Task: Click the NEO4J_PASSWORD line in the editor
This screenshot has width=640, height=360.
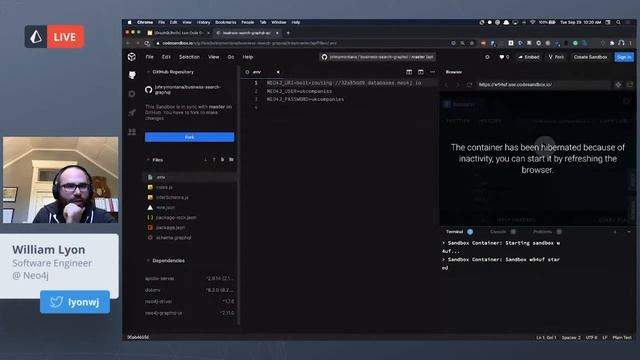Action: coord(305,99)
